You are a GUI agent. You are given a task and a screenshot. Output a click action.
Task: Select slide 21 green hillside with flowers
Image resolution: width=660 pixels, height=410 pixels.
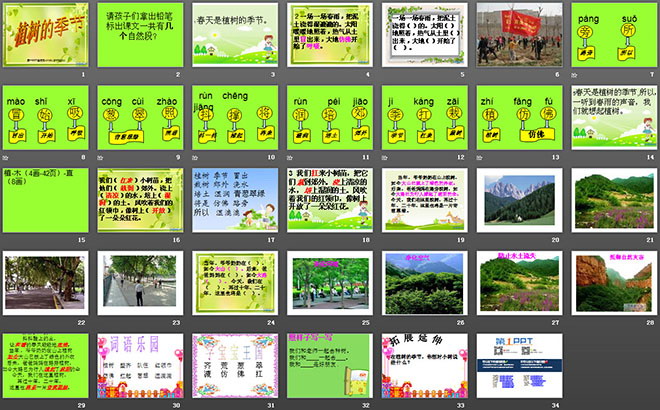click(614, 200)
